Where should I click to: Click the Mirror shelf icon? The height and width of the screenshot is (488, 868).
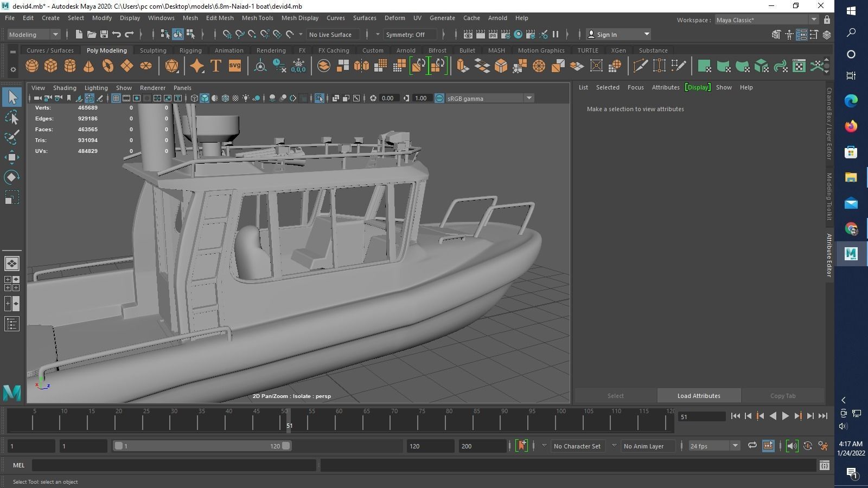361,66
